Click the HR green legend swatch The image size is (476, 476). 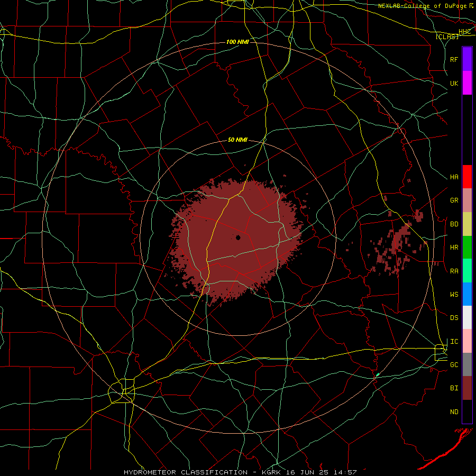click(x=467, y=248)
